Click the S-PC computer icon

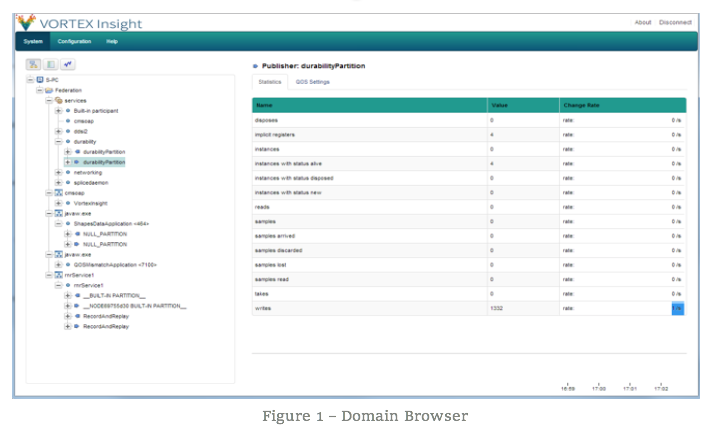point(40,80)
